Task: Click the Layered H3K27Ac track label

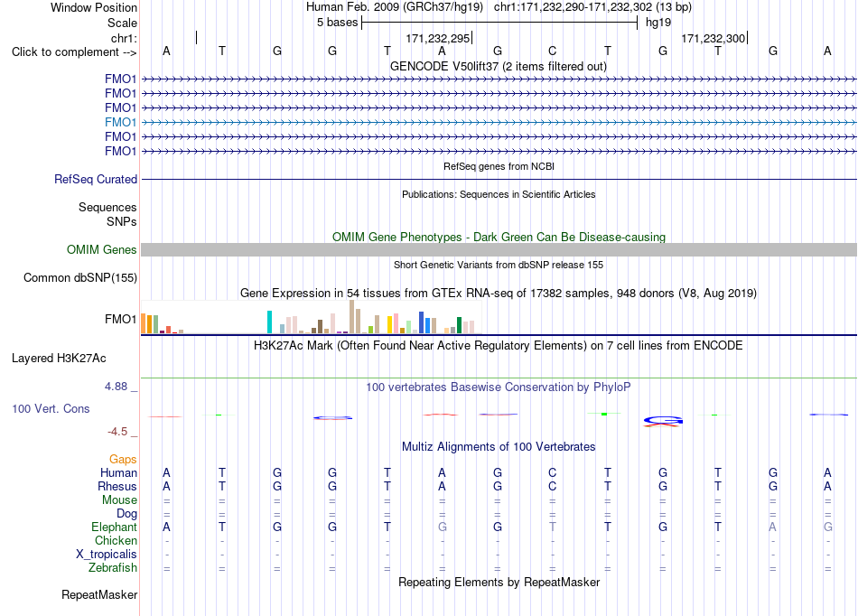Action: (59, 359)
